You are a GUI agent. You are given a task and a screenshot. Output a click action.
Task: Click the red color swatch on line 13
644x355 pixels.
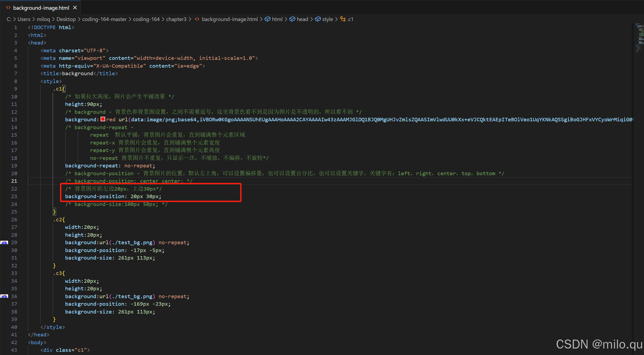[103, 119]
